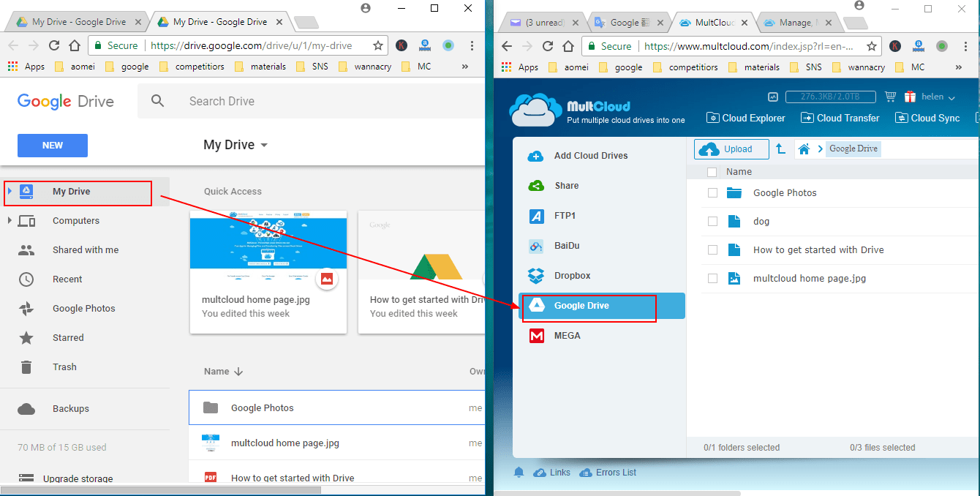
Task: Open Links in MultCloud footer
Action: point(552,473)
